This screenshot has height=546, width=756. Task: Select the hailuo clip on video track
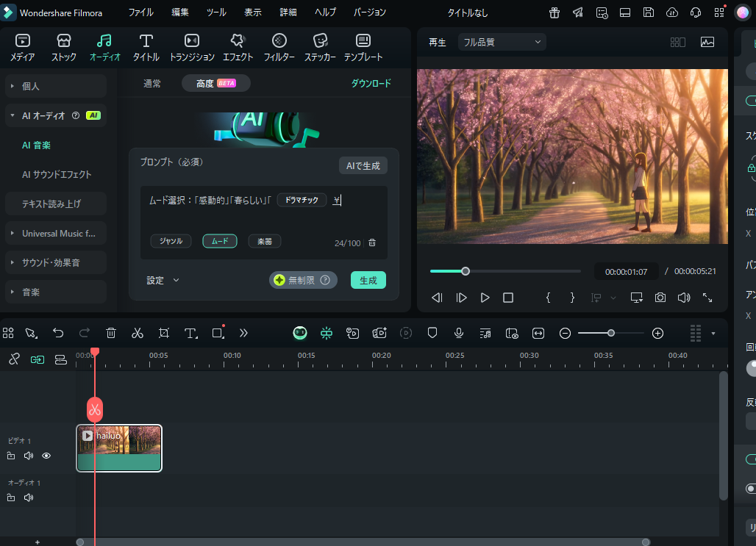[x=119, y=448]
